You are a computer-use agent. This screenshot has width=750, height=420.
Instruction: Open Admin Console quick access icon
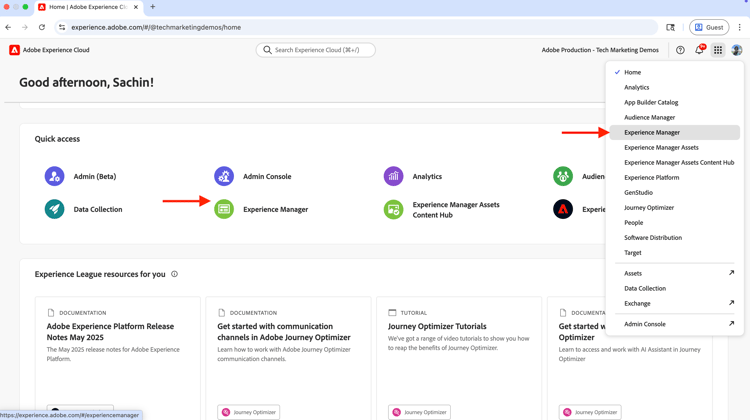224,176
